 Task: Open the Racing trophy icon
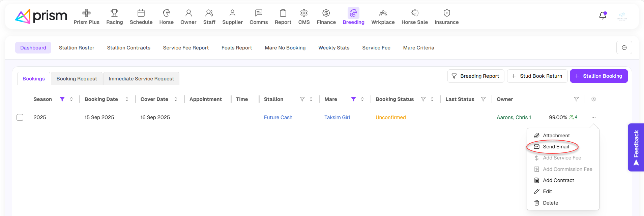tap(114, 13)
